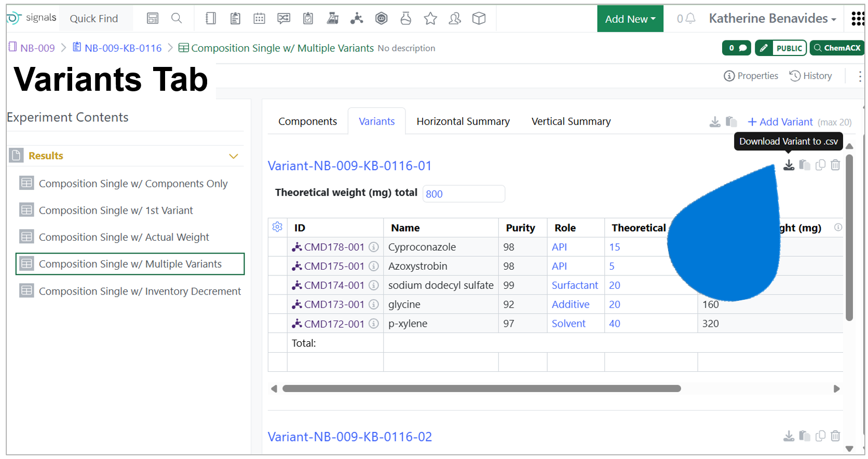Open favorites star icon in toolbar

click(430, 19)
